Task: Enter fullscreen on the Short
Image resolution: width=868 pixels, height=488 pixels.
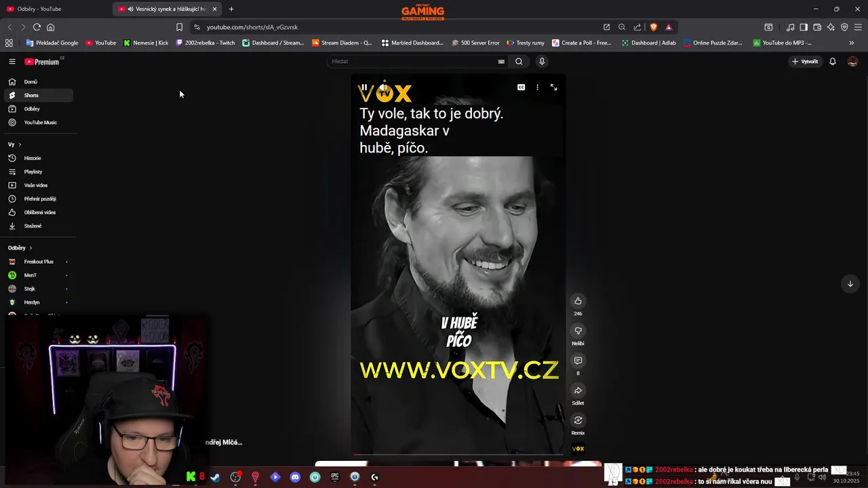Action: (x=553, y=87)
